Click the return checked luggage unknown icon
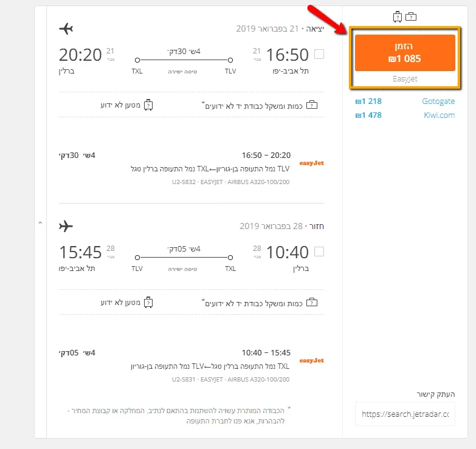 point(148,302)
